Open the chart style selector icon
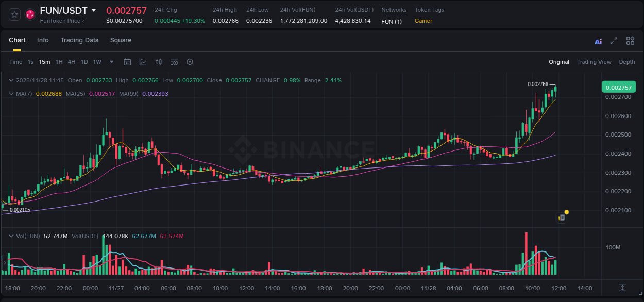644x302 pixels. click(x=143, y=62)
